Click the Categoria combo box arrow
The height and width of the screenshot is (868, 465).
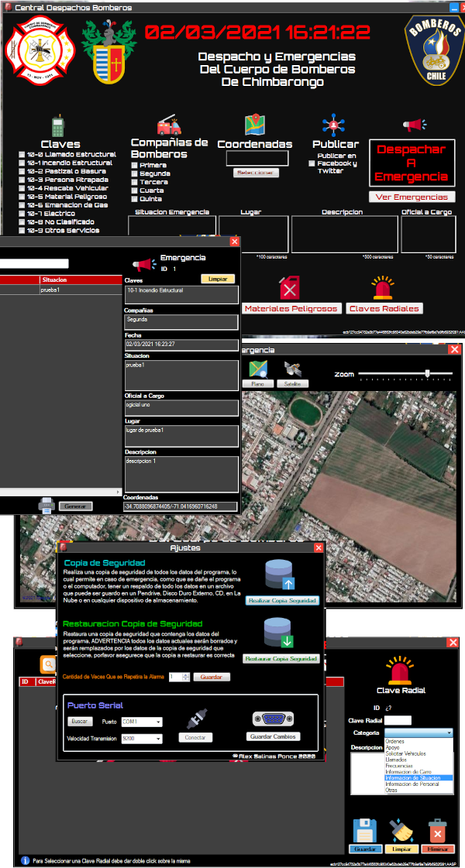click(449, 732)
